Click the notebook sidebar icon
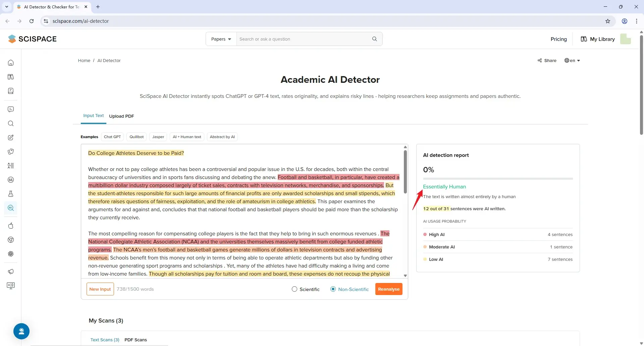The image size is (644, 346). pyautogui.click(x=11, y=91)
